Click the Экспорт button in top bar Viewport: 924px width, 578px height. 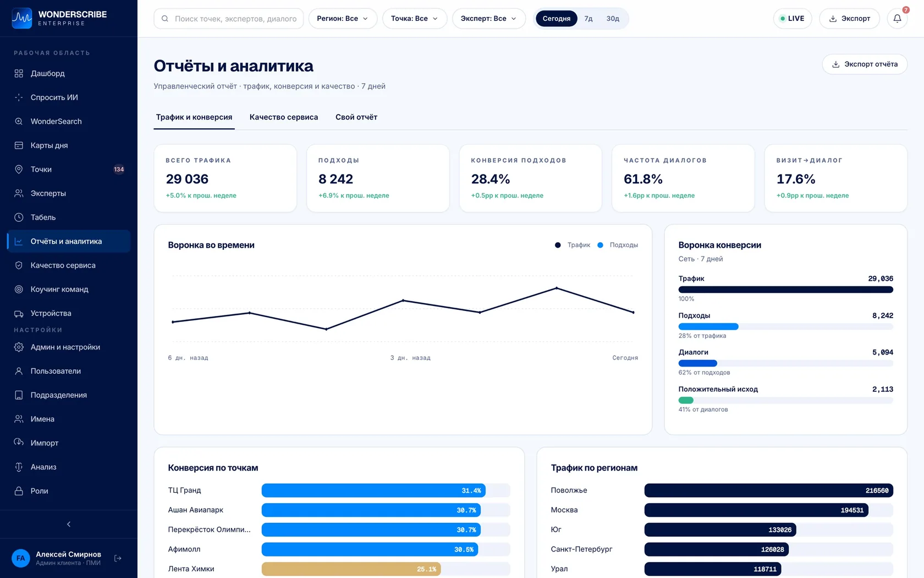tap(849, 19)
